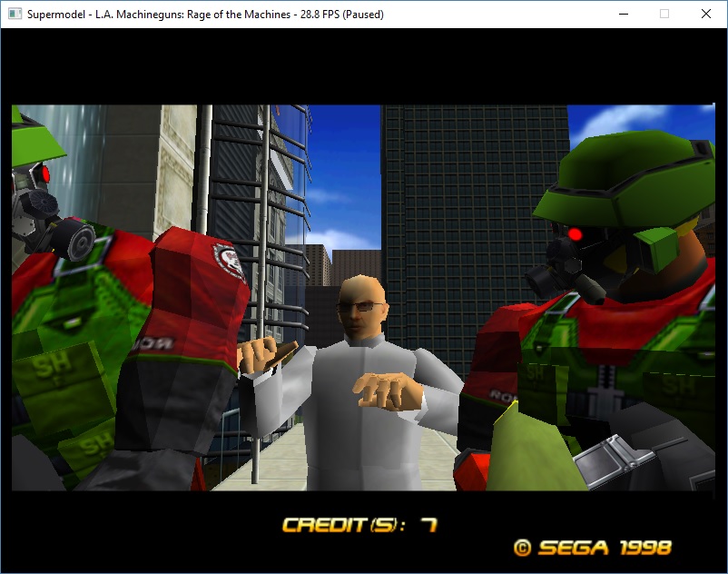Minimize the Supermodel window
728x574 pixels.
pos(624,14)
